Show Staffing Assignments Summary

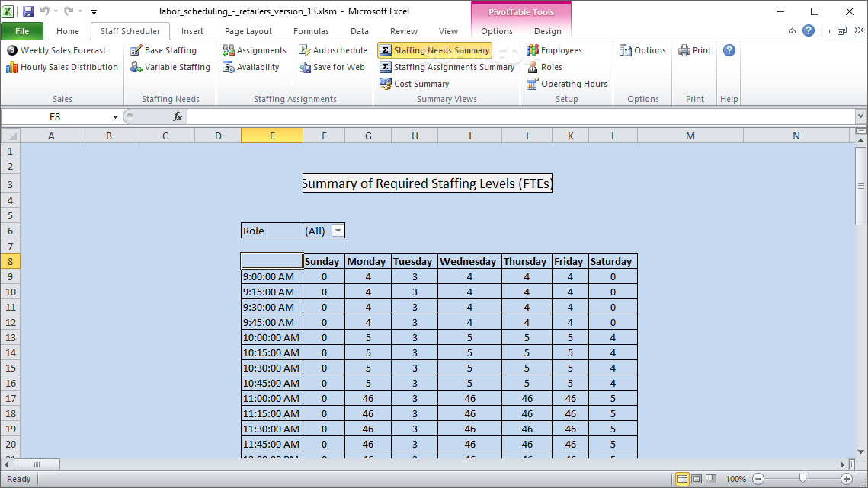pos(447,67)
